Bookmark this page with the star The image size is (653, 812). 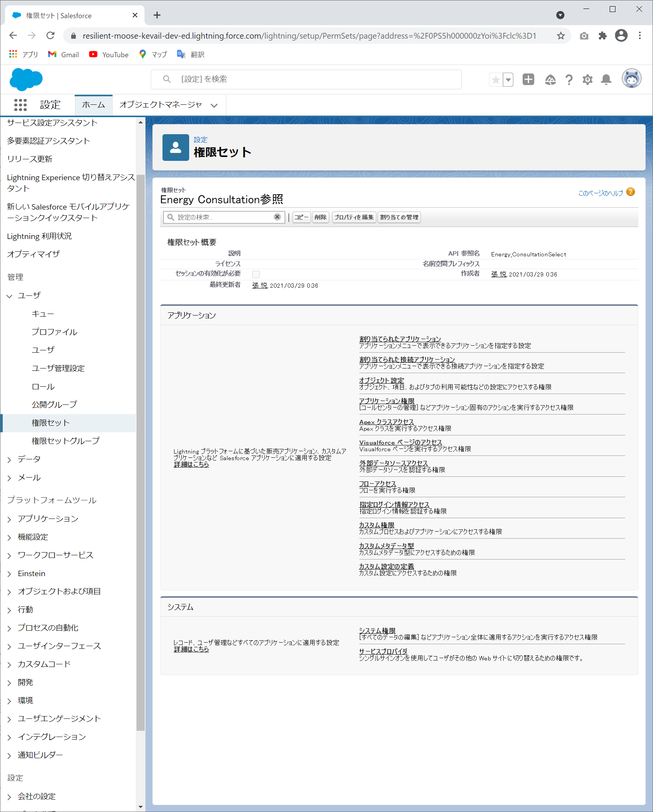[561, 36]
